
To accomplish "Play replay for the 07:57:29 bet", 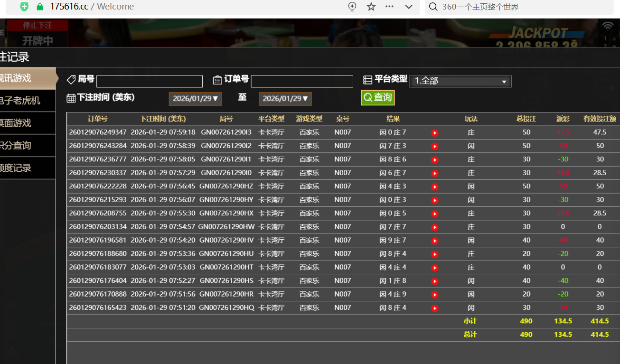I will pyautogui.click(x=434, y=173).
